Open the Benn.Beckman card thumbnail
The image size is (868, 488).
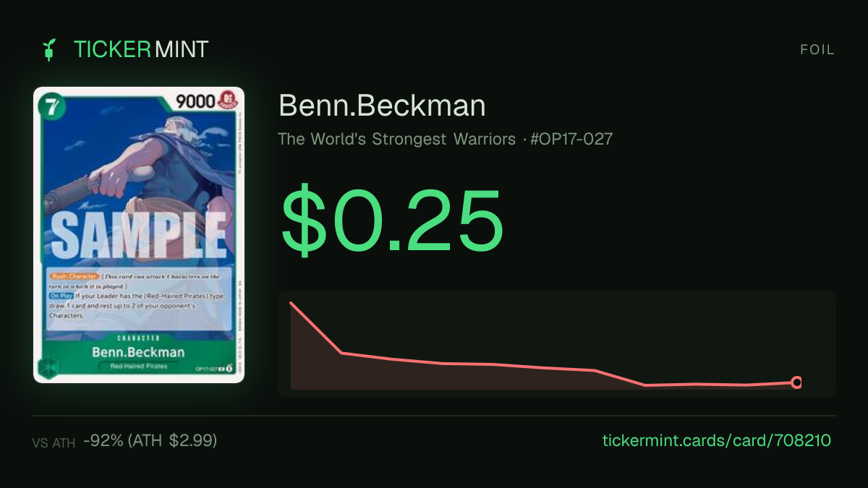pyautogui.click(x=139, y=235)
